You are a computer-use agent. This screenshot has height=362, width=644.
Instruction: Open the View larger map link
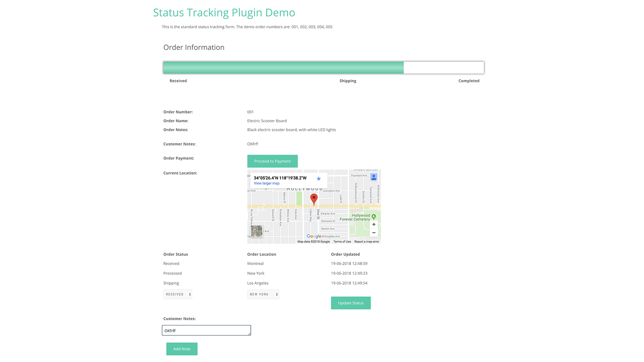[x=266, y=183]
